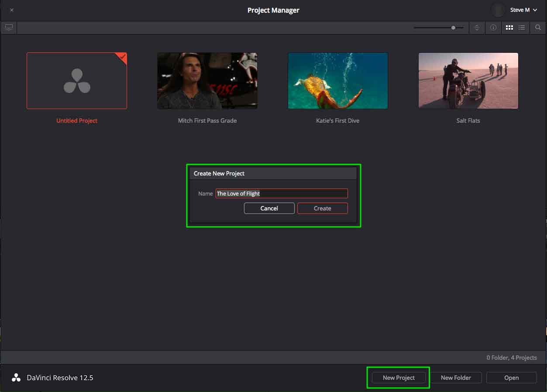Click the DaVinci Resolve logo icon
This screenshot has width=547, height=392.
pyautogui.click(x=16, y=378)
